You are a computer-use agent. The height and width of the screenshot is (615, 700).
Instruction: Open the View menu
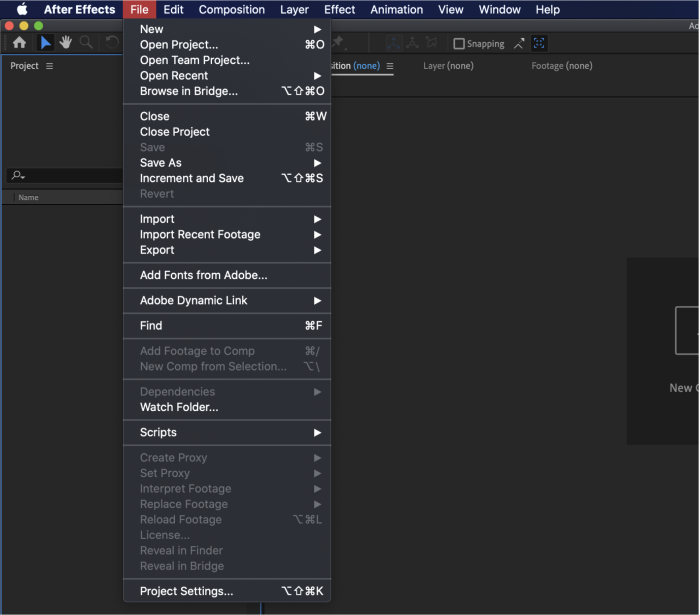(x=450, y=9)
